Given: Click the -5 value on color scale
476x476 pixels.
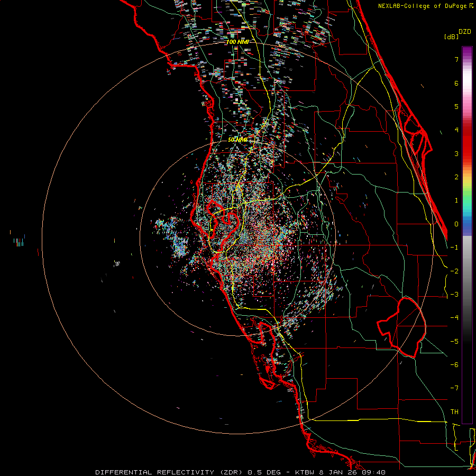Looking at the screenshot, I should pos(454,342).
